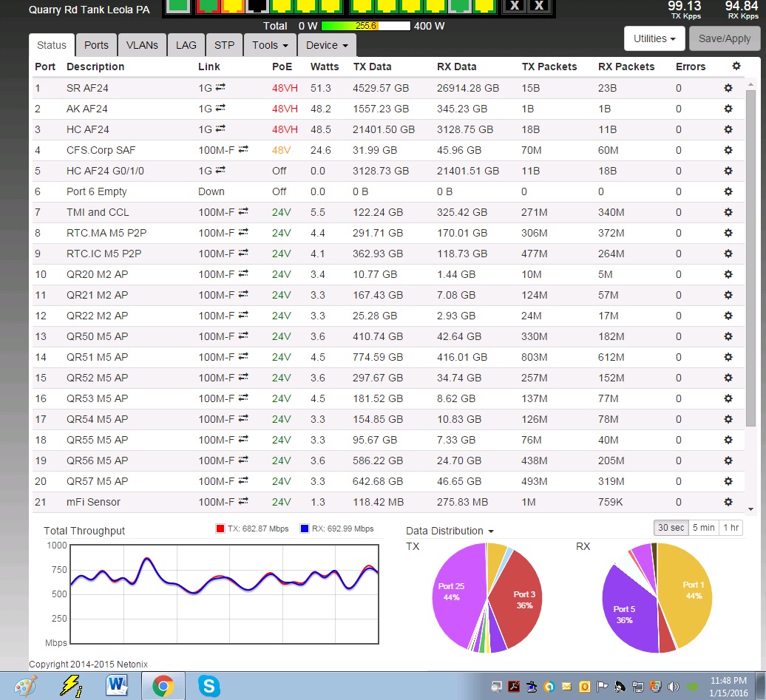The height and width of the screenshot is (700, 766).
Task: Click the Paint palette icon in taskbar
Action: point(26,686)
